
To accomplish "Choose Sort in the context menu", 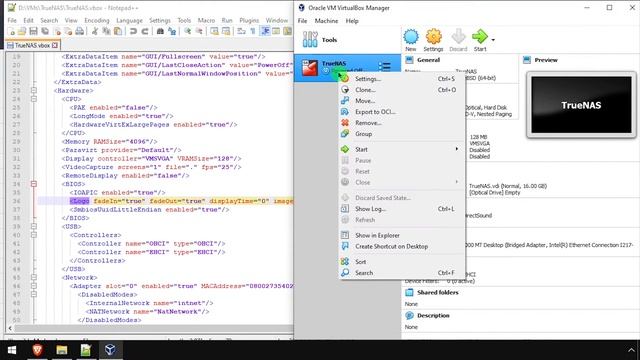I will coord(402,262).
